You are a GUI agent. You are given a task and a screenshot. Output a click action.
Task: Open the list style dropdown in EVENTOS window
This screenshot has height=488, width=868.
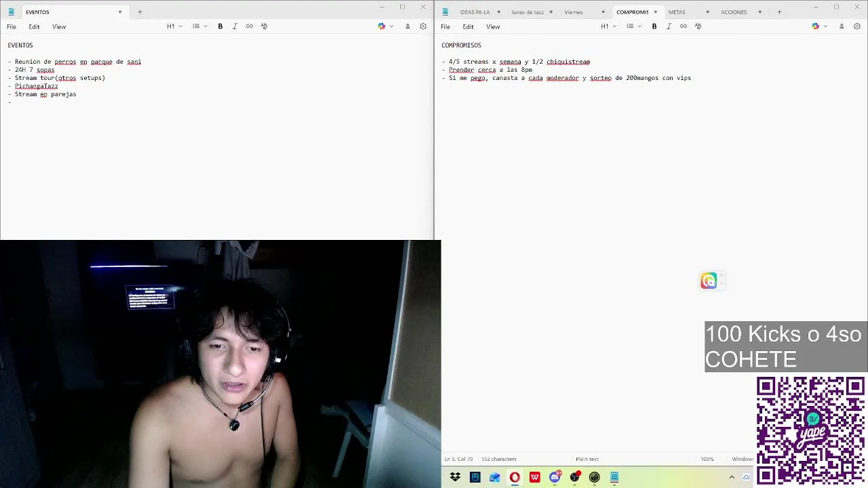[199, 26]
